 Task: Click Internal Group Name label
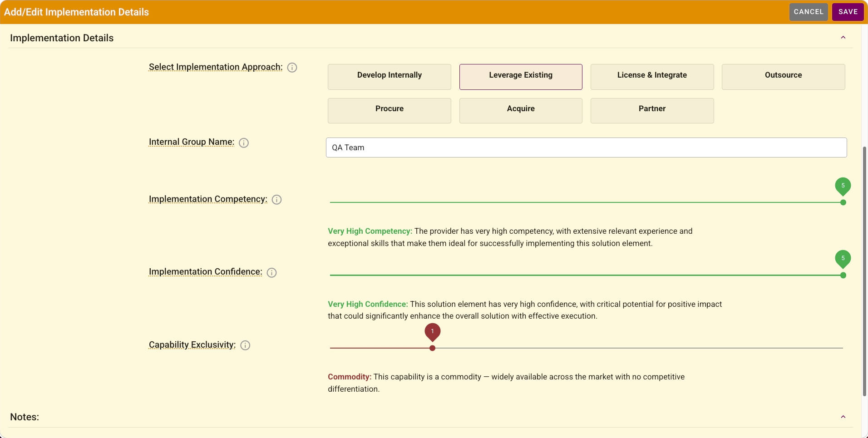192,142
